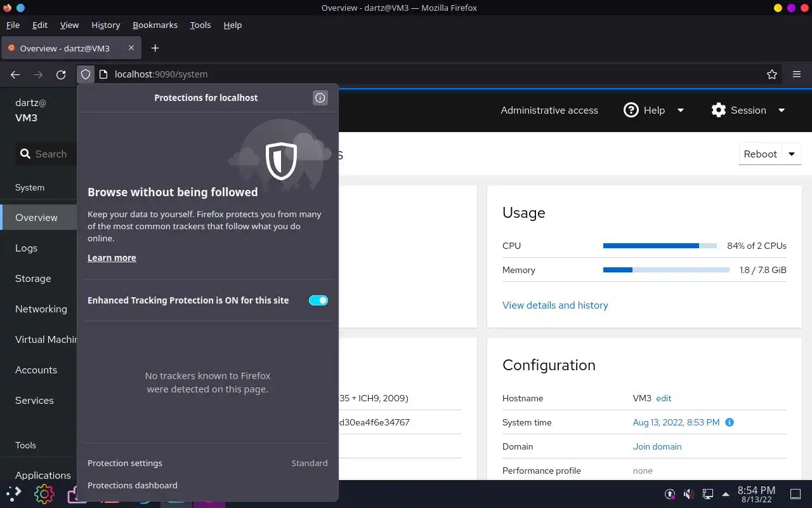Click the '84% of 2 CPUs' text
Screen dimensions: 812x508
click(757, 246)
